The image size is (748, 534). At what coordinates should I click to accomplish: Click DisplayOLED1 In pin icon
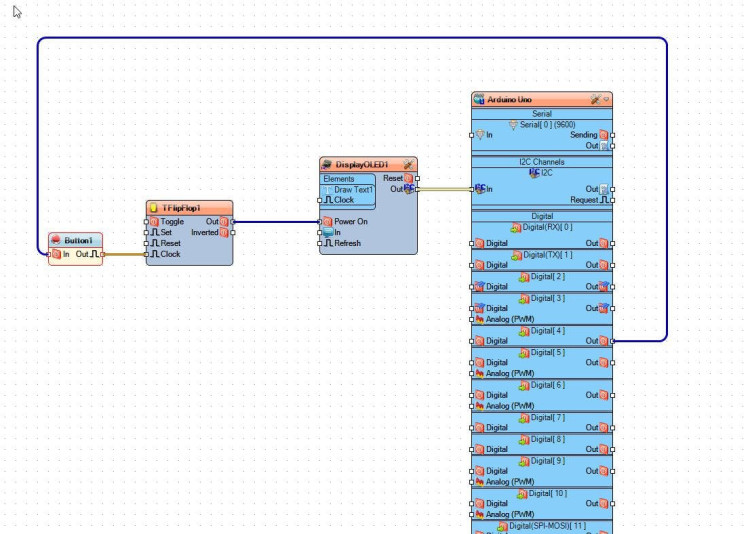tap(328, 232)
